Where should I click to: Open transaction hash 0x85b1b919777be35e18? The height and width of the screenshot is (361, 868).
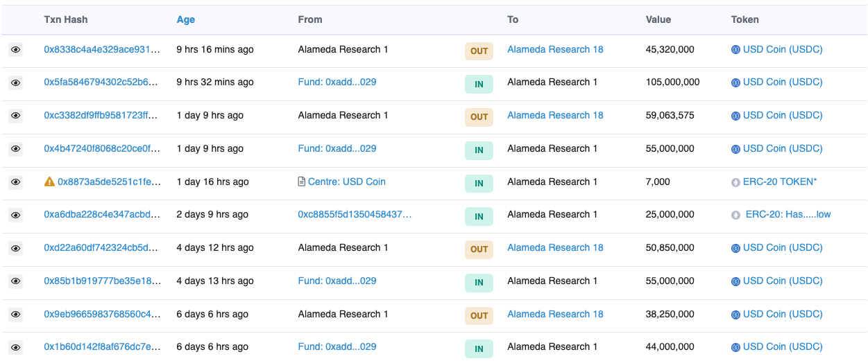[102, 281]
